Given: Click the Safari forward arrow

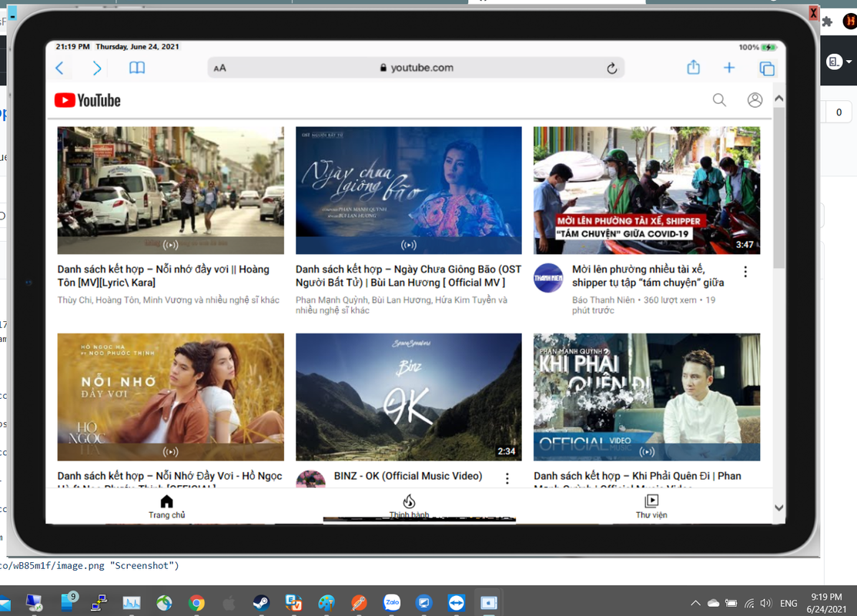Looking at the screenshot, I should 97,69.
